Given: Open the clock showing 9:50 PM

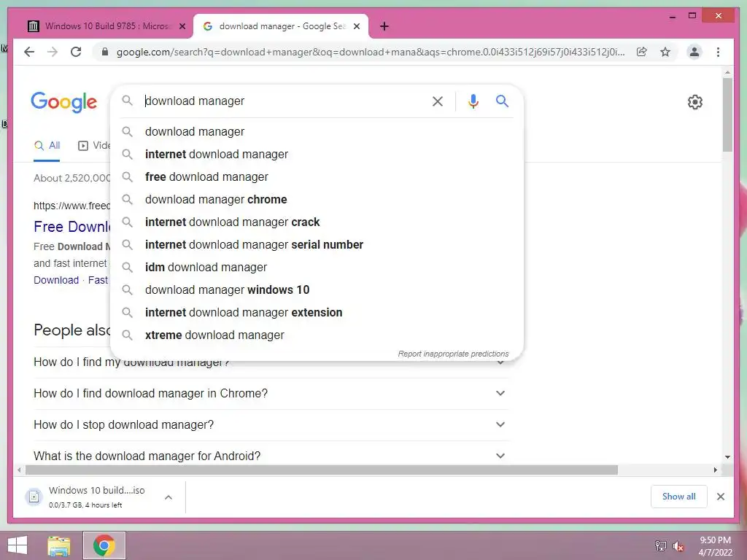Looking at the screenshot, I should [x=715, y=546].
